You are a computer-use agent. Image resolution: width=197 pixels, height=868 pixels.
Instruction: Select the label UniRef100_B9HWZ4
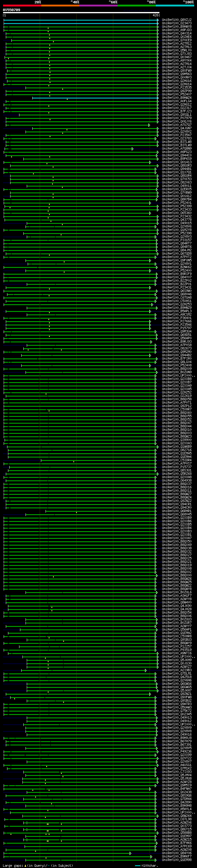(x=177, y=98)
